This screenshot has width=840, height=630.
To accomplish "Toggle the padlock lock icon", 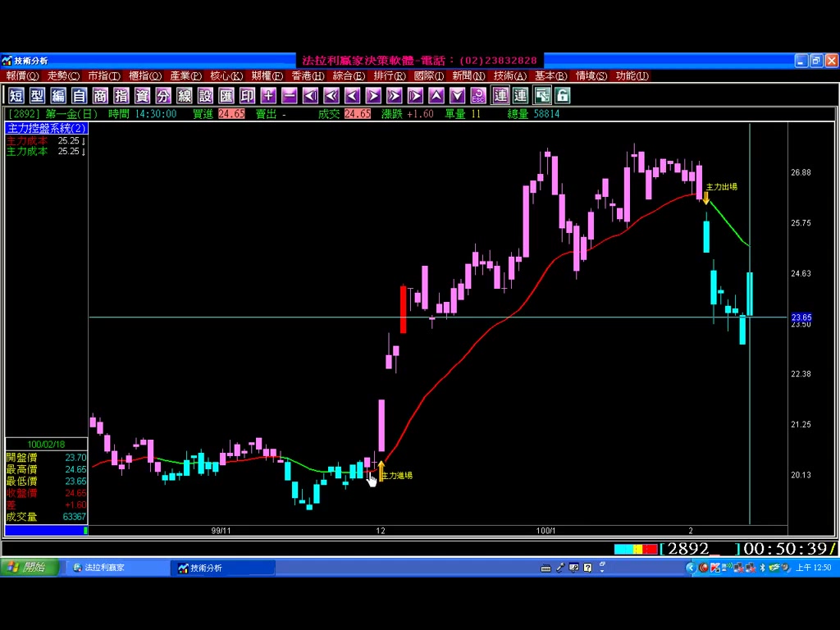I will 562,96.
